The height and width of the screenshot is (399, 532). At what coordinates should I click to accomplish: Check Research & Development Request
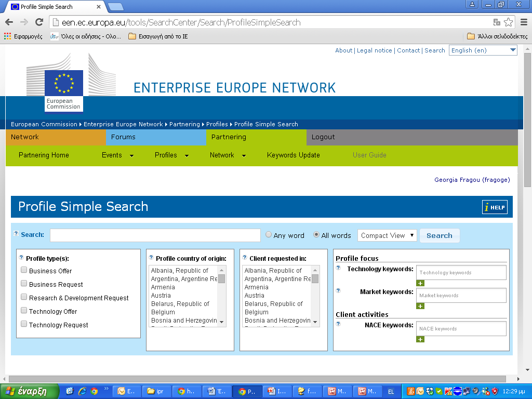(x=24, y=297)
